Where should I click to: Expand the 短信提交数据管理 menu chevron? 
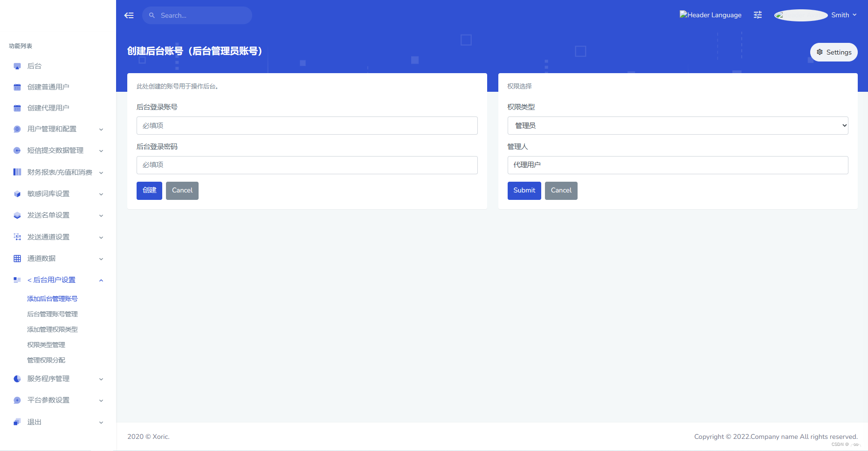pyautogui.click(x=101, y=151)
